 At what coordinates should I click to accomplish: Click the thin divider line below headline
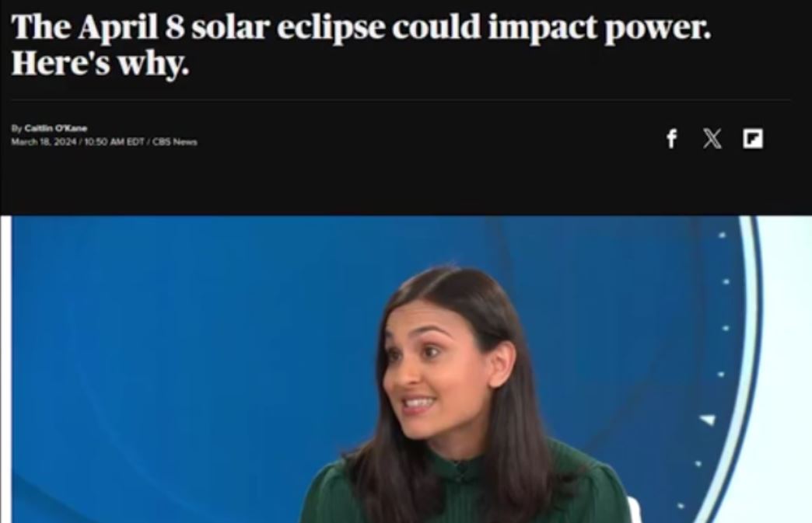pyautogui.click(x=401, y=99)
